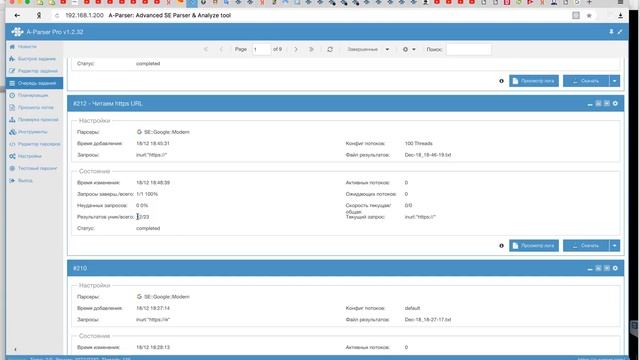Click browser back arrow

point(17,16)
